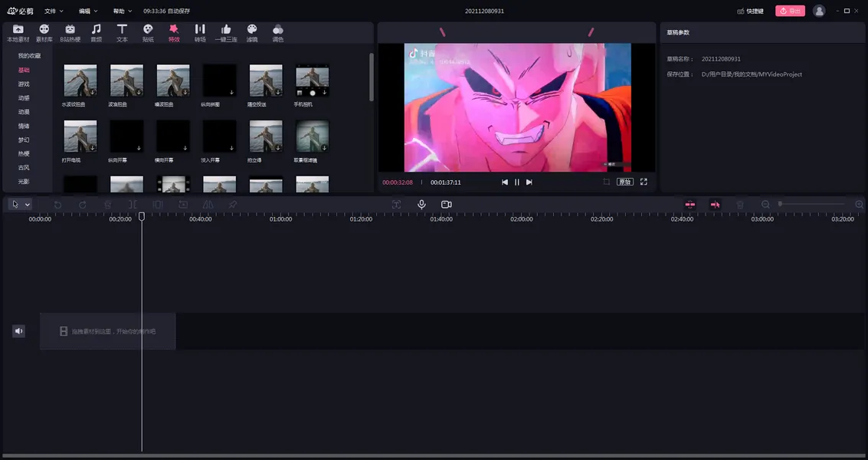Select the voice-over recording microphone icon
Screen dimensions: 868x460
point(421,204)
